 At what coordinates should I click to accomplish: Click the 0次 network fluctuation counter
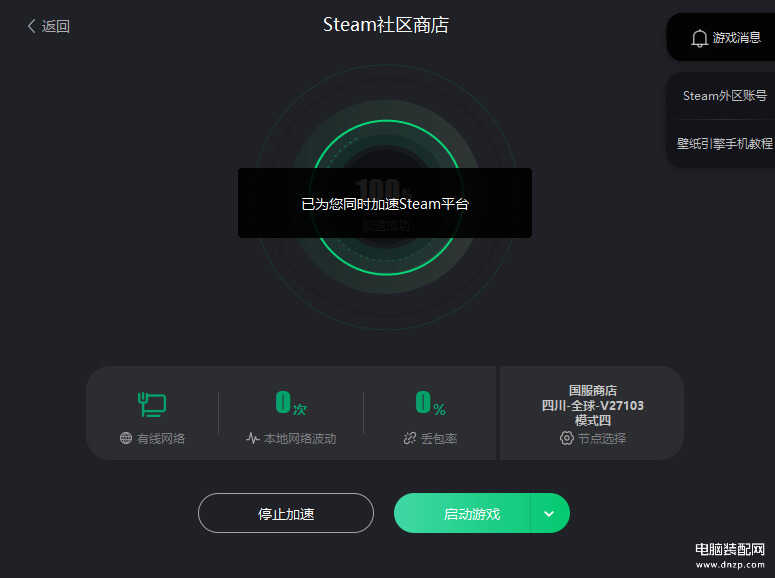[291, 402]
